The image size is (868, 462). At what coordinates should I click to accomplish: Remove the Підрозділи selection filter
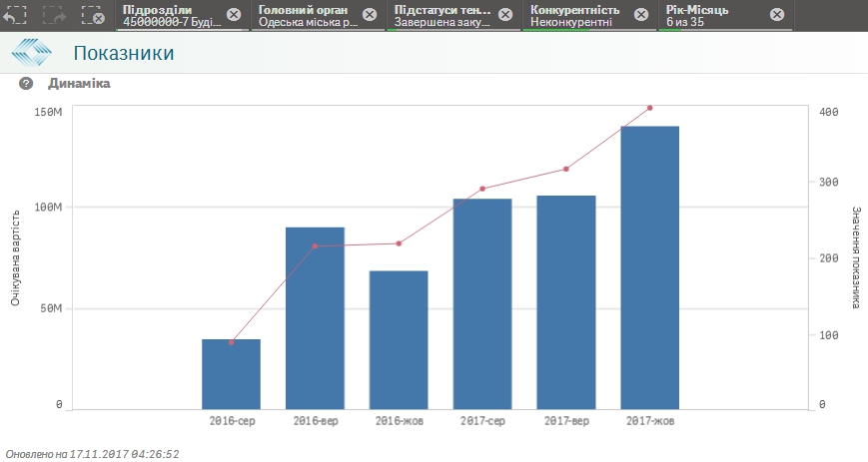click(x=233, y=15)
